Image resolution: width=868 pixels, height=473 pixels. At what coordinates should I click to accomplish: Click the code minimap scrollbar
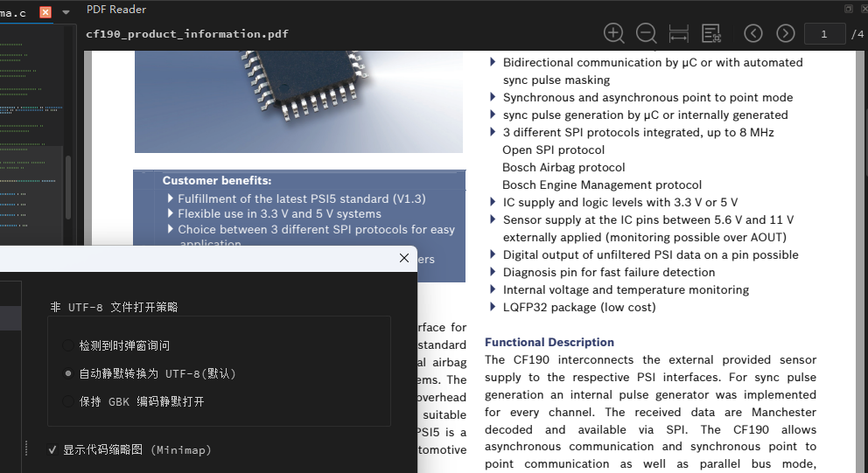click(x=68, y=188)
